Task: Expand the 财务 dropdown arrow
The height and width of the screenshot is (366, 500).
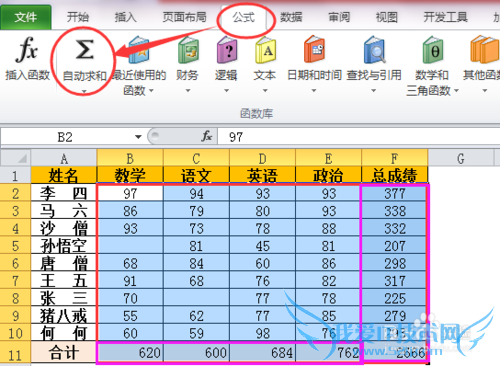Action: [x=188, y=91]
